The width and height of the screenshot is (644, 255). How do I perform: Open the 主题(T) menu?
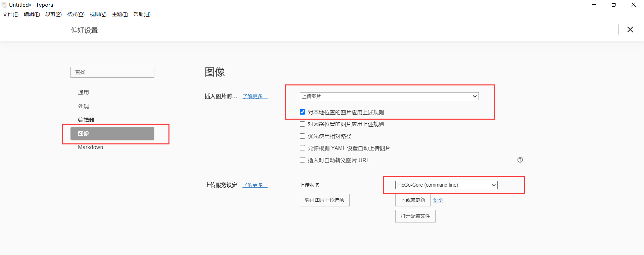click(x=120, y=14)
